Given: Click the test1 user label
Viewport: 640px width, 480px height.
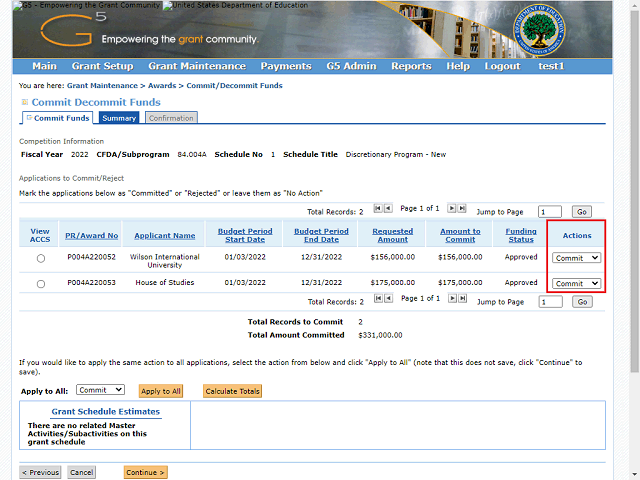Looking at the screenshot, I should tap(551, 66).
